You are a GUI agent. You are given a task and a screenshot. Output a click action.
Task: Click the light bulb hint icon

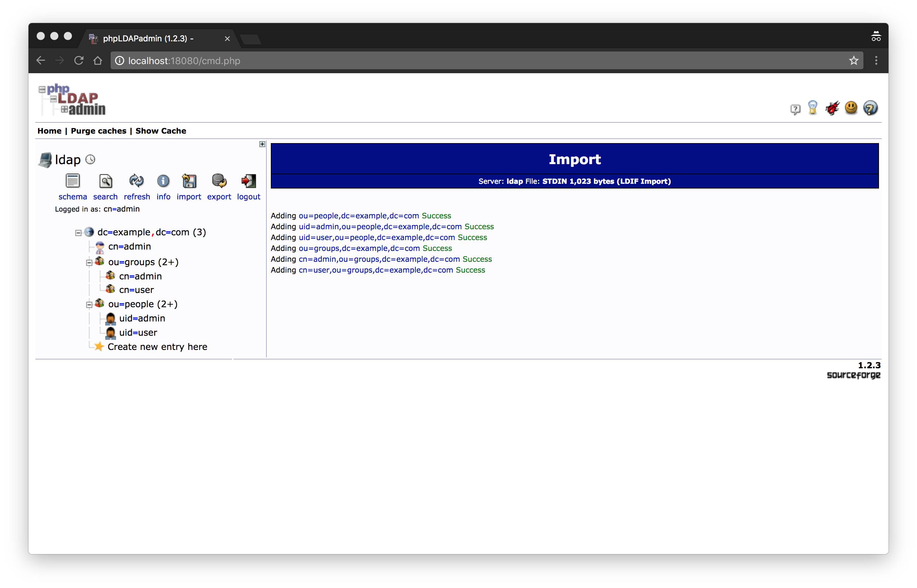(813, 108)
